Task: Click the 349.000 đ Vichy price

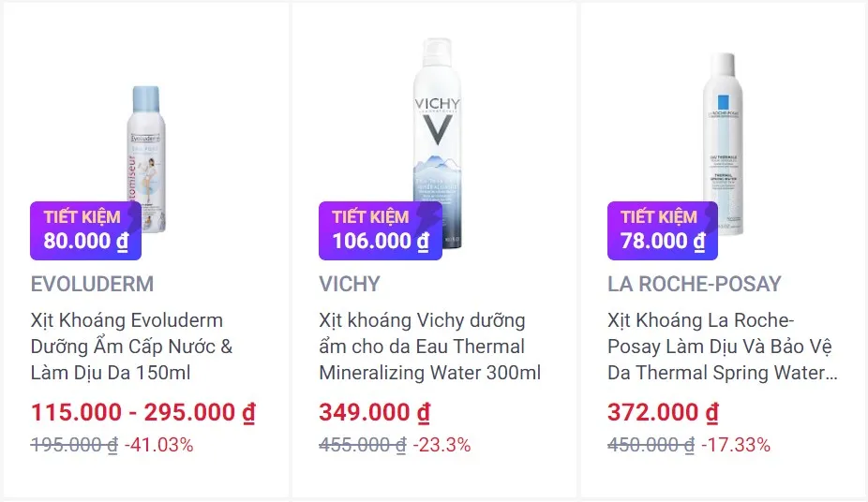Action: 374,412
